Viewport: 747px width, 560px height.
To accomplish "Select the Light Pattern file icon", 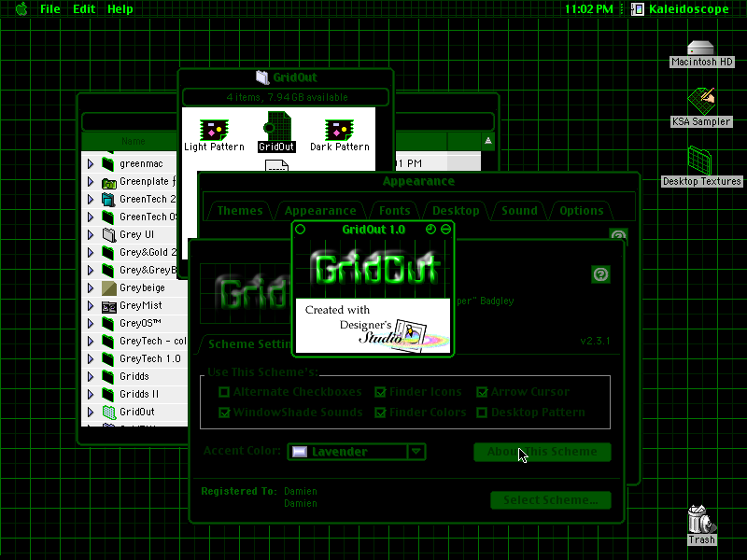I will [x=214, y=130].
